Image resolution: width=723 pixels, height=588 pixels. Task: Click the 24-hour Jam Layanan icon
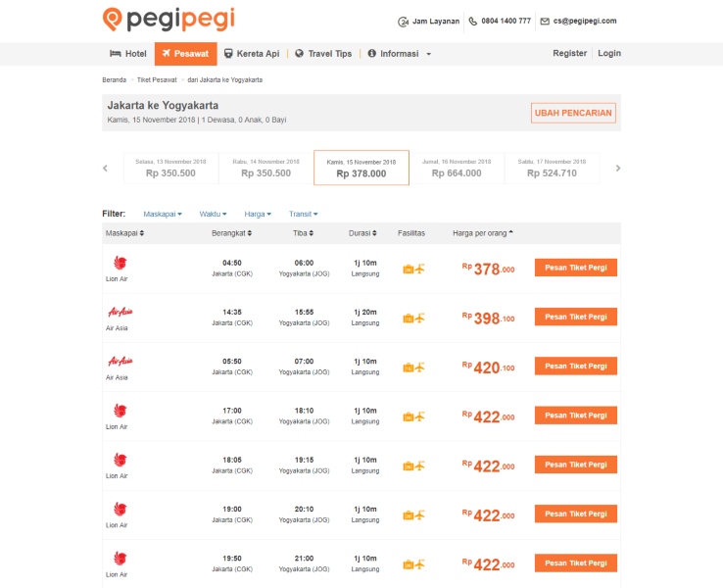click(x=404, y=21)
